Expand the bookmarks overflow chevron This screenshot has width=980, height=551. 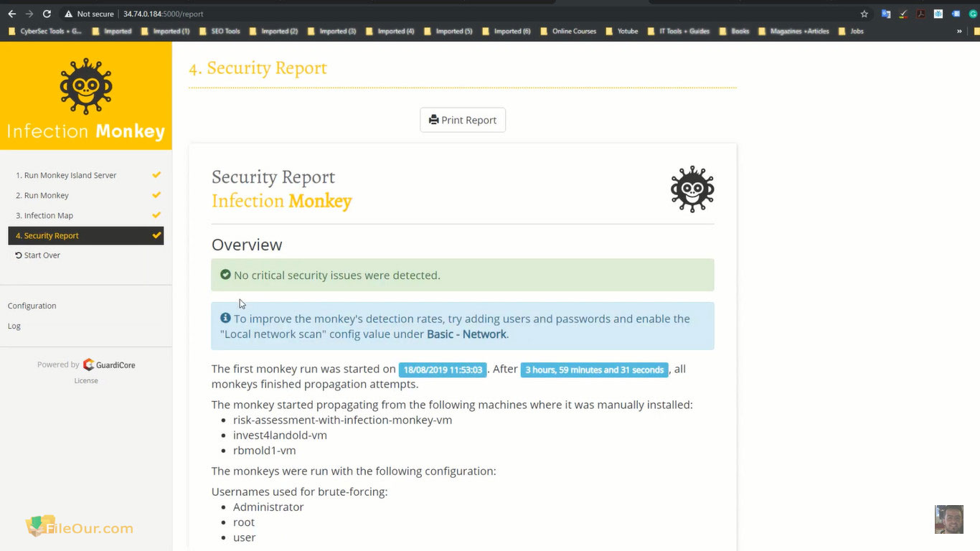pyautogui.click(x=960, y=32)
